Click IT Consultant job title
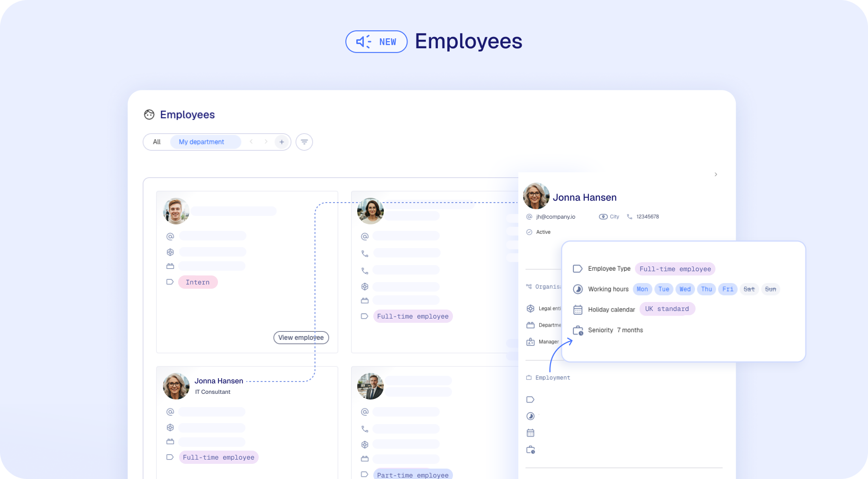This screenshot has height=479, width=868. [x=213, y=392]
